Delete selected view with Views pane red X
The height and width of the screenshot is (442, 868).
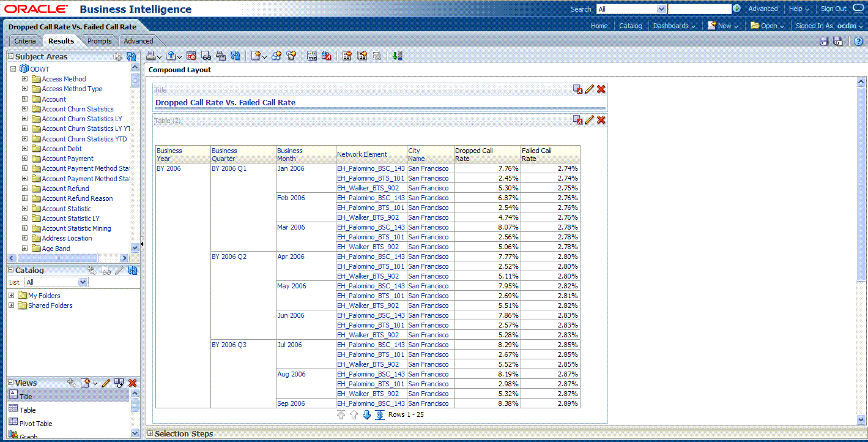click(x=132, y=383)
